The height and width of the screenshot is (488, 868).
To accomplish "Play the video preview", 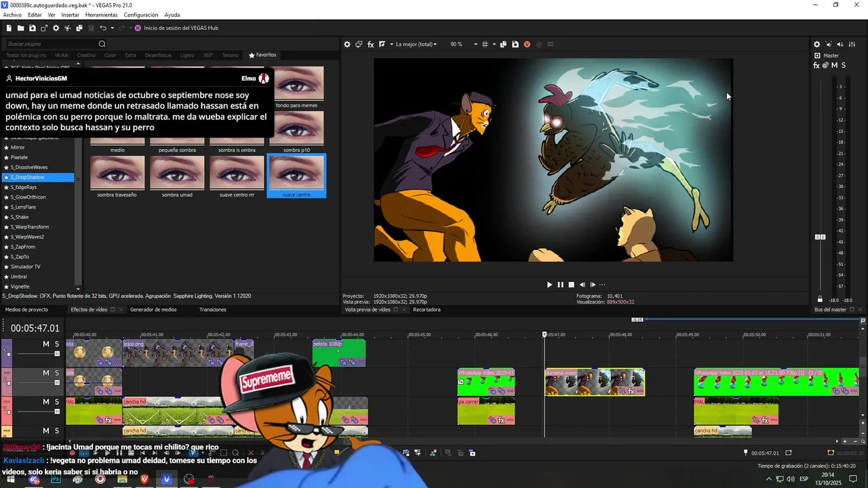I will tap(549, 285).
